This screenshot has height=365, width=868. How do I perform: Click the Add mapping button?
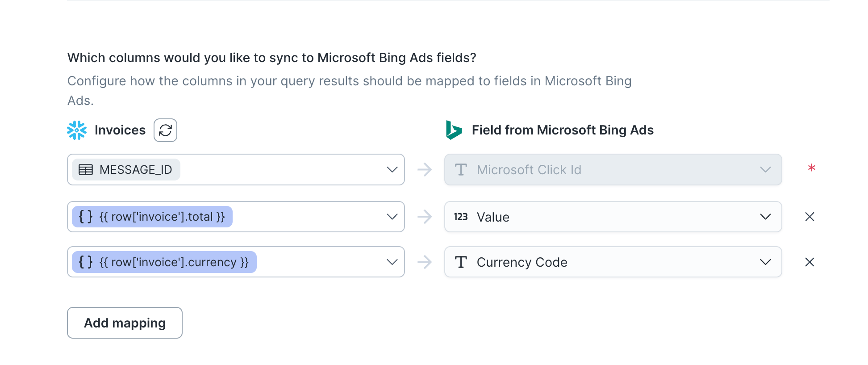125,323
